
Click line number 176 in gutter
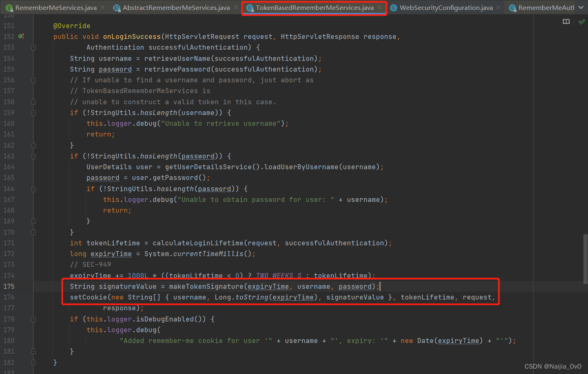[x=9, y=297]
